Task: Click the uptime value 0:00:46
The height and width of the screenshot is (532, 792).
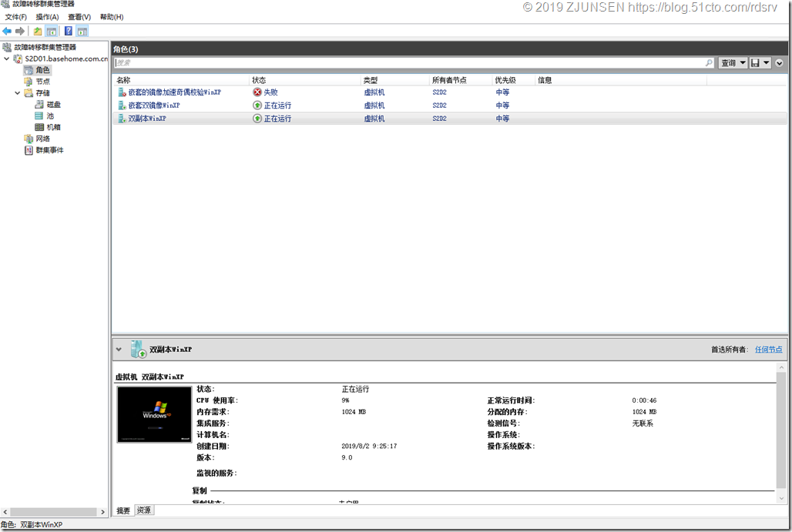Action: (644, 401)
